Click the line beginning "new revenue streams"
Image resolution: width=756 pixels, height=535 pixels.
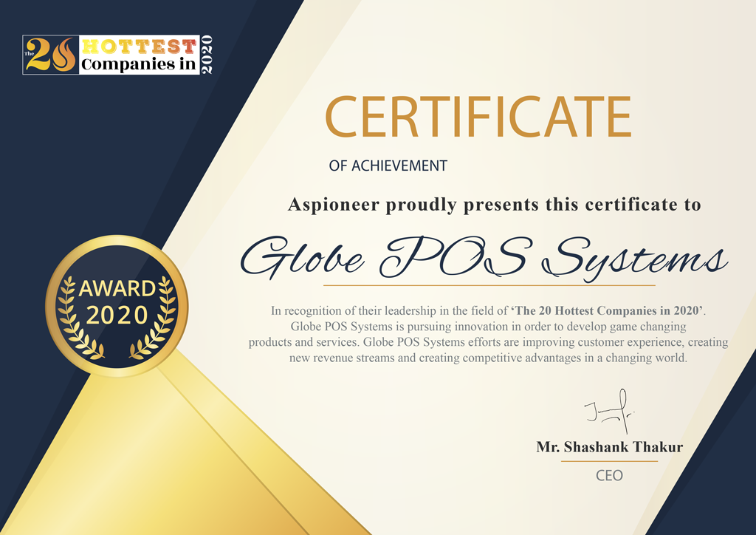(x=489, y=358)
